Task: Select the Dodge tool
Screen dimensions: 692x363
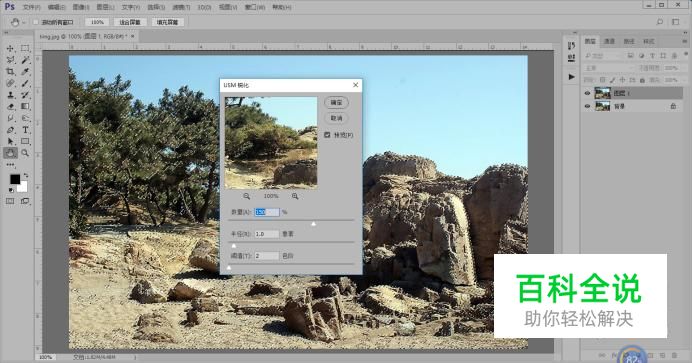Action: (25, 118)
